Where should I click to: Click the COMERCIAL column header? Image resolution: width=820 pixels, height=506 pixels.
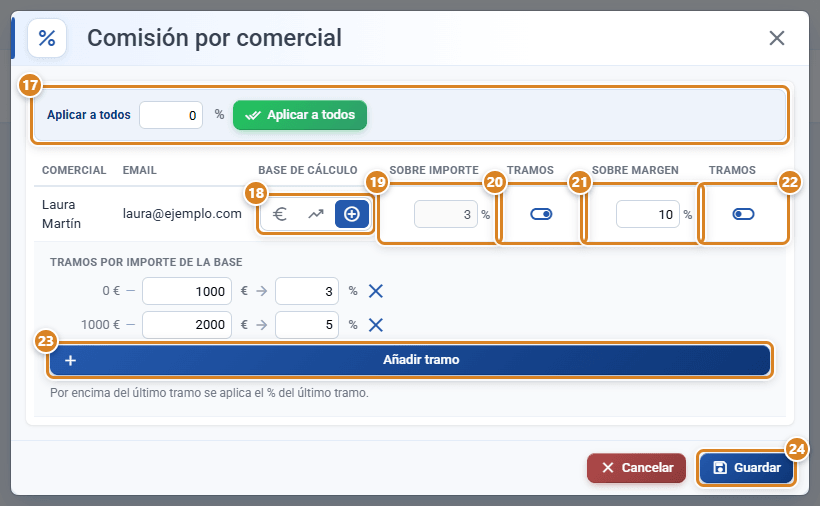coord(74,170)
